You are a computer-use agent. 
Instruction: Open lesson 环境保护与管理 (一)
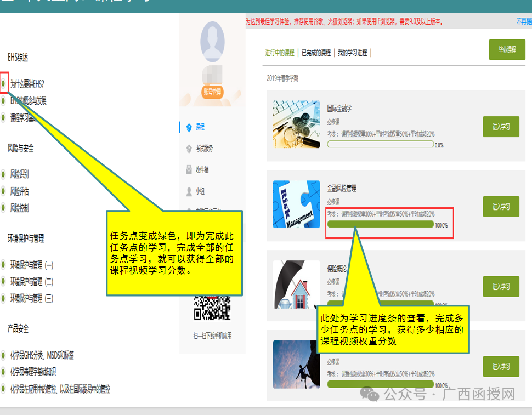tap(32, 265)
